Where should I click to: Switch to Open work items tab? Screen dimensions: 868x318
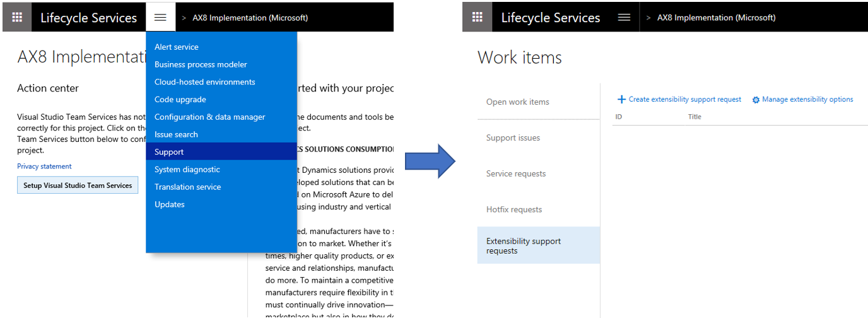pos(538,102)
